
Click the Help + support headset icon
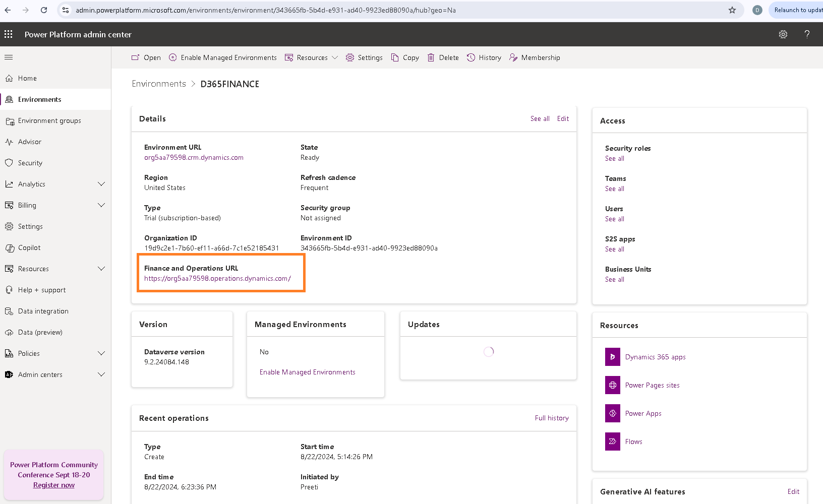pyautogui.click(x=9, y=290)
